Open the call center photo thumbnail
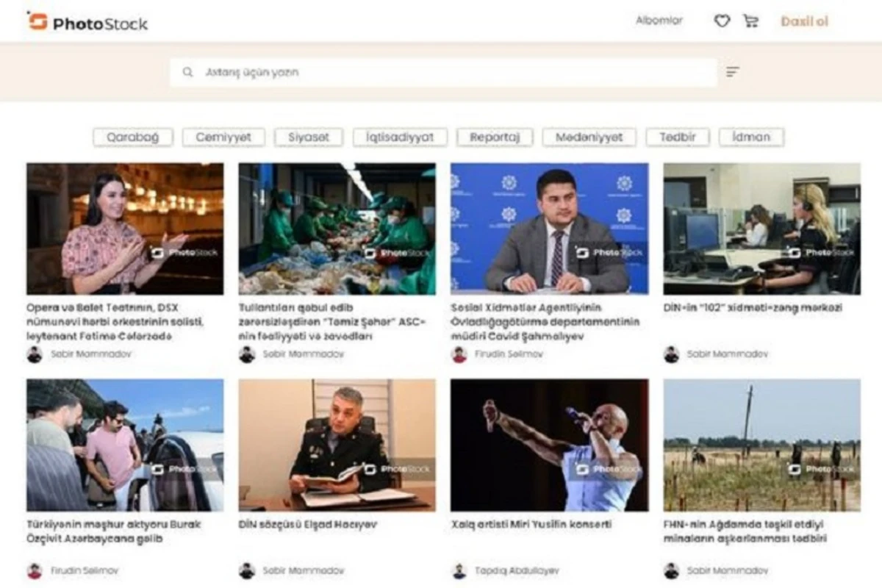Image resolution: width=882 pixels, height=588 pixels. tap(761, 229)
